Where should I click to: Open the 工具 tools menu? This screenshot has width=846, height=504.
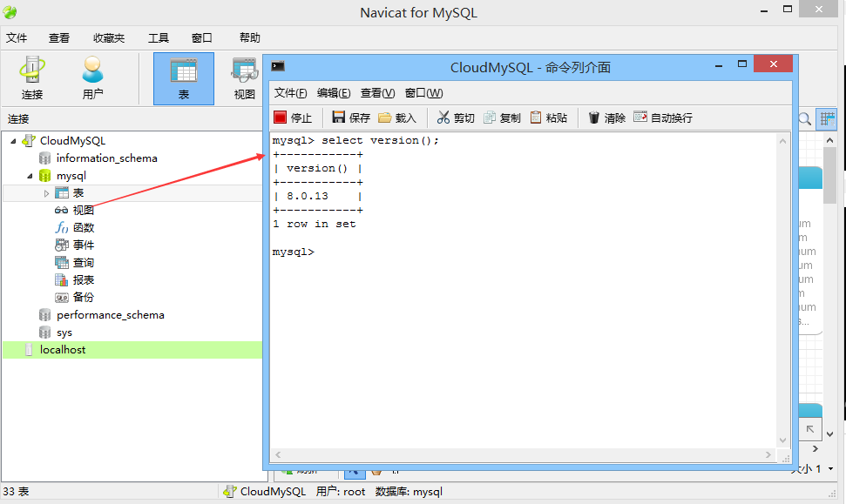point(158,37)
